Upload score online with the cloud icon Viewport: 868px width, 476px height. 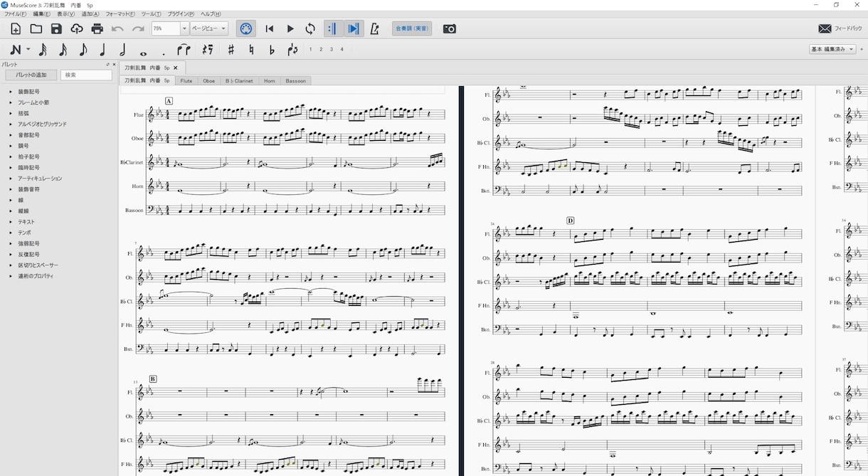click(x=77, y=29)
